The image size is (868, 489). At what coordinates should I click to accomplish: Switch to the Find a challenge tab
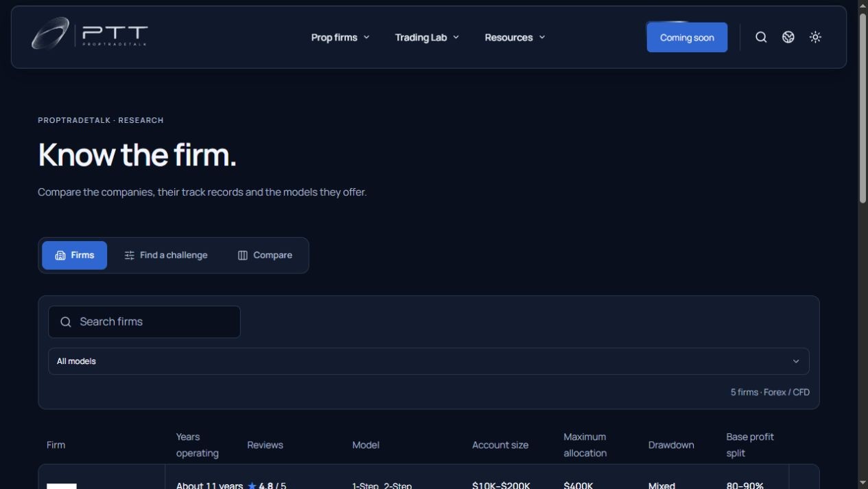[x=166, y=255]
